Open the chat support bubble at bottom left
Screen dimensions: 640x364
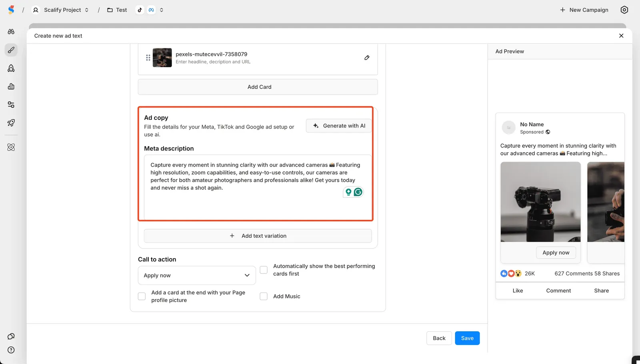click(11, 336)
